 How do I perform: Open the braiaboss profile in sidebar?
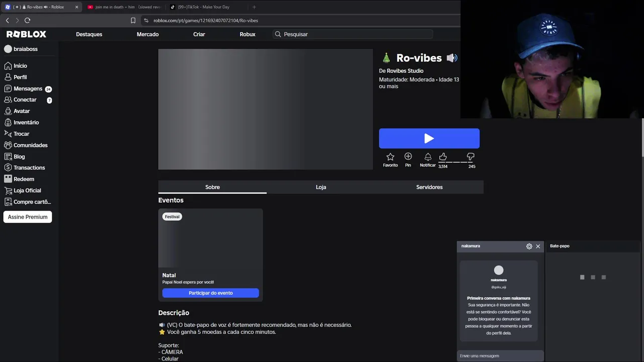coord(21,49)
